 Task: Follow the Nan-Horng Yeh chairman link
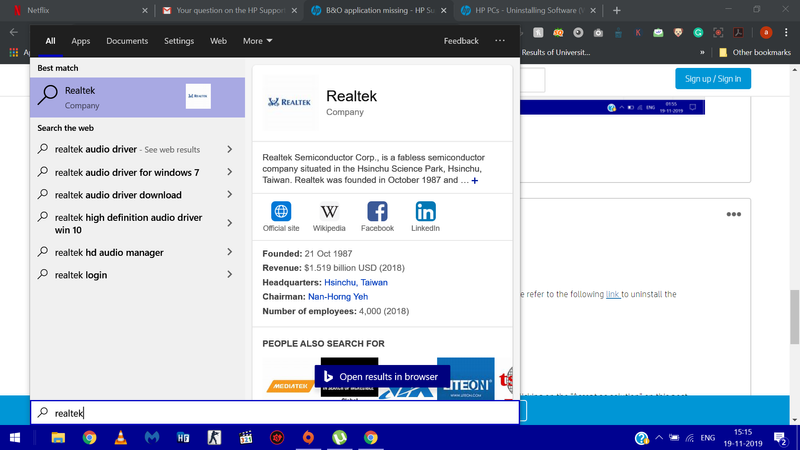pyautogui.click(x=338, y=297)
